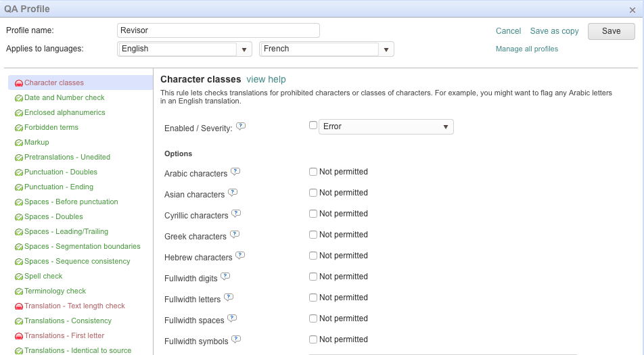This screenshot has height=355, width=644.
Task: Click green check icon beside Spell check
Action: click(x=19, y=277)
